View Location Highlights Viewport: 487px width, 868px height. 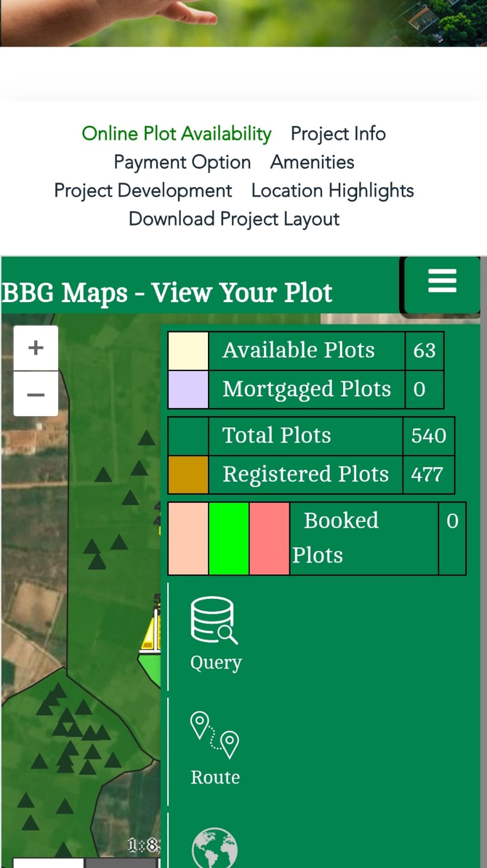332,190
